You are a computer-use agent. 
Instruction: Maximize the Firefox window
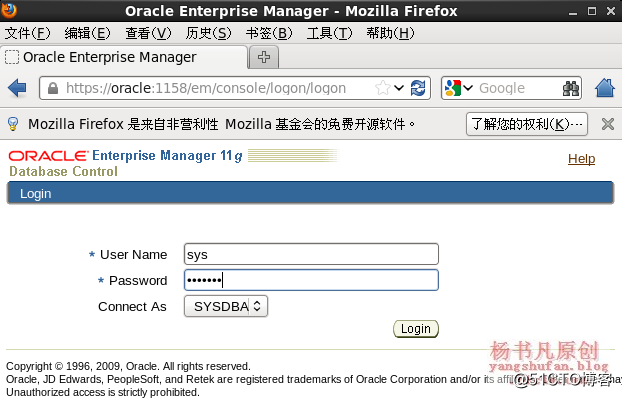point(591,11)
